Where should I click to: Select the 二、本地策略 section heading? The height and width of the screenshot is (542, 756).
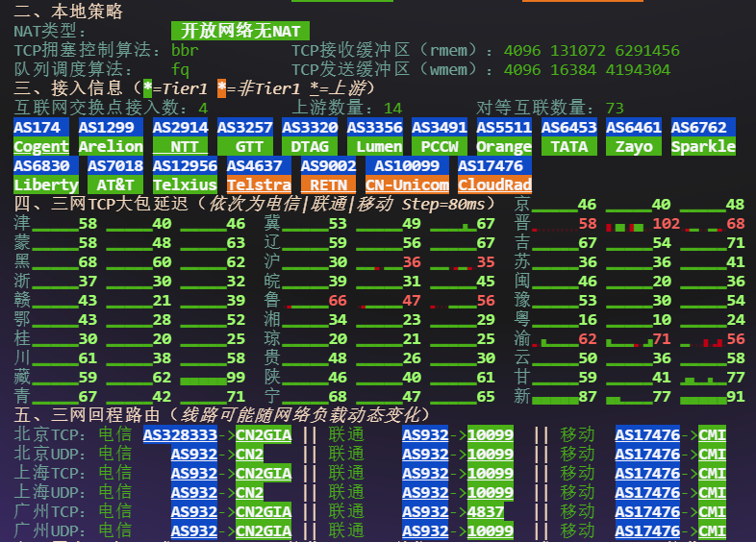tap(68, 12)
